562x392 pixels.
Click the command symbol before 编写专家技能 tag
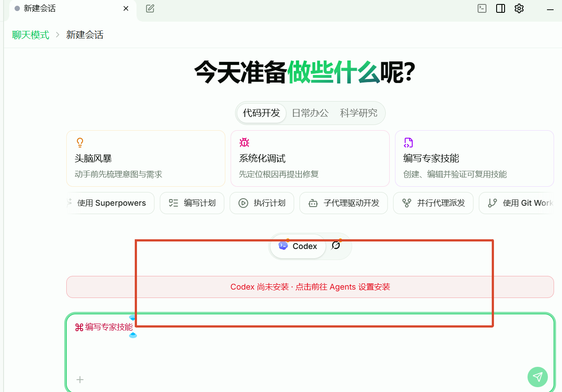(x=79, y=328)
